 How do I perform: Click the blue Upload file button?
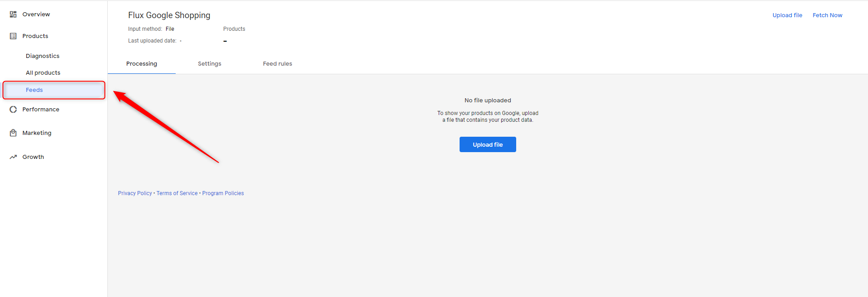pos(488,144)
